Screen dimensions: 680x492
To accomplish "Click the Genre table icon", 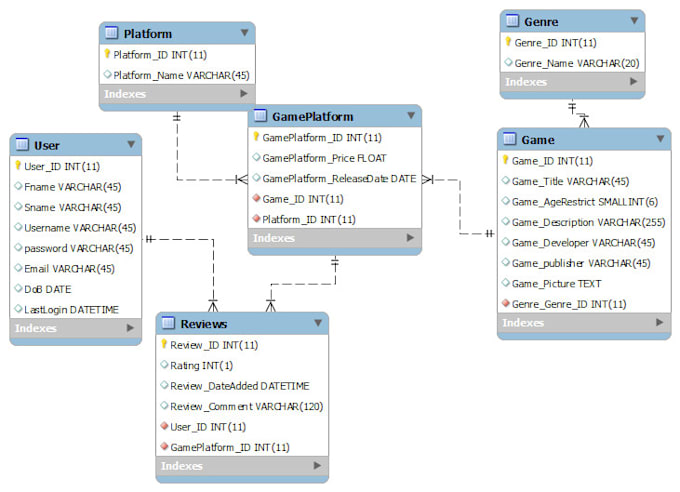I will 512,20.
